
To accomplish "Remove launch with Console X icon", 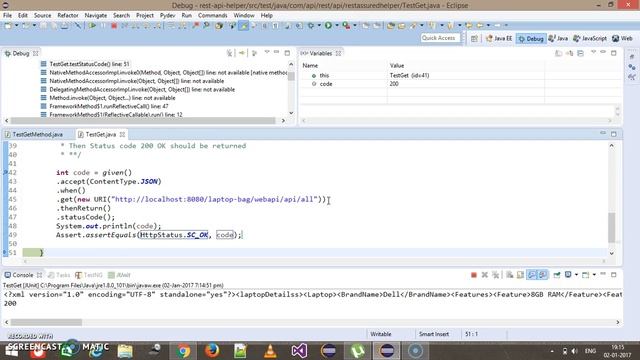I will click(484, 275).
